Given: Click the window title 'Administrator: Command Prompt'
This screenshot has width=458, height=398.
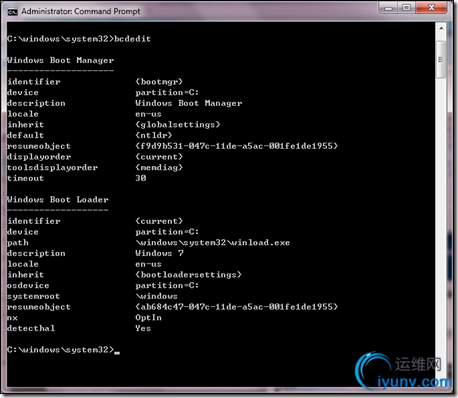Looking at the screenshot, I should (x=81, y=11).
